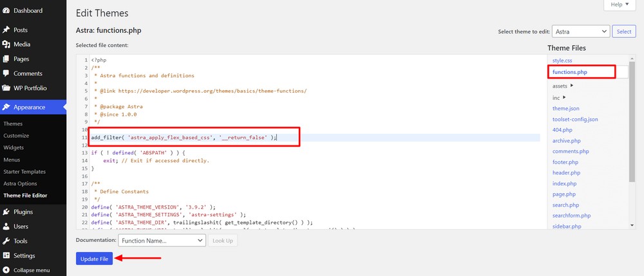Click the Comments bubble icon
Viewport: 644px width, 276px height.
(6, 74)
